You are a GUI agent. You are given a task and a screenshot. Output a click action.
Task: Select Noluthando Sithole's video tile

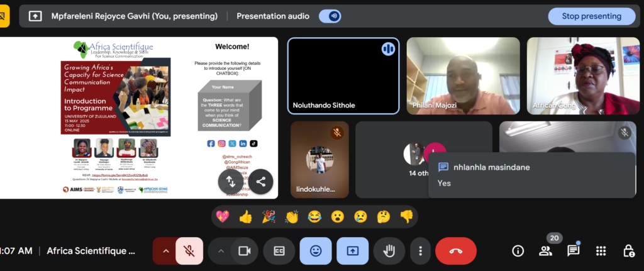pyautogui.click(x=343, y=76)
